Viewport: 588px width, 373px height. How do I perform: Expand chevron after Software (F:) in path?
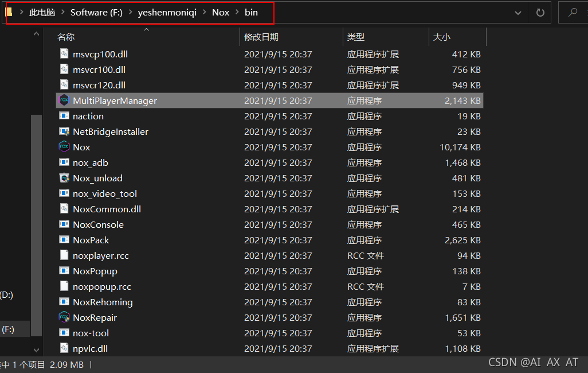[x=130, y=13]
